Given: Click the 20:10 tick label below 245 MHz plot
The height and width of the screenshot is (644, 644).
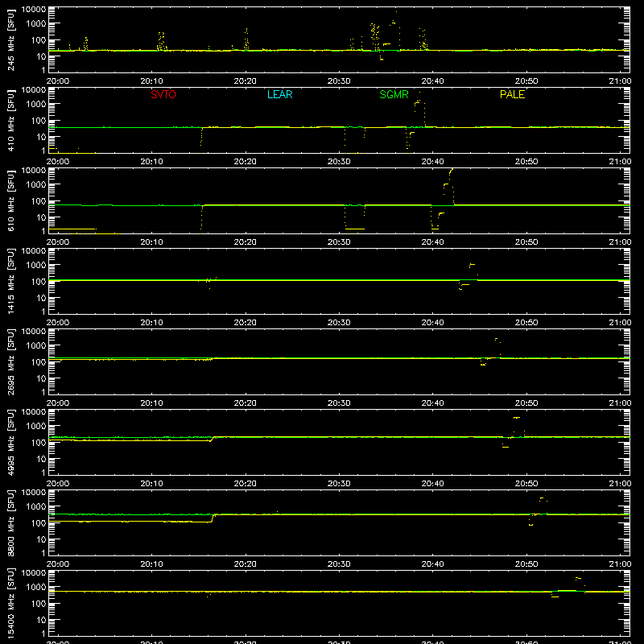Looking at the screenshot, I should pyautogui.click(x=151, y=81).
